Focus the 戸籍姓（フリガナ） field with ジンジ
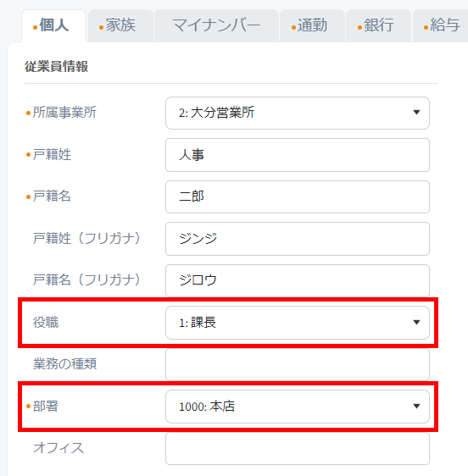This screenshot has width=468, height=476. [x=298, y=239]
